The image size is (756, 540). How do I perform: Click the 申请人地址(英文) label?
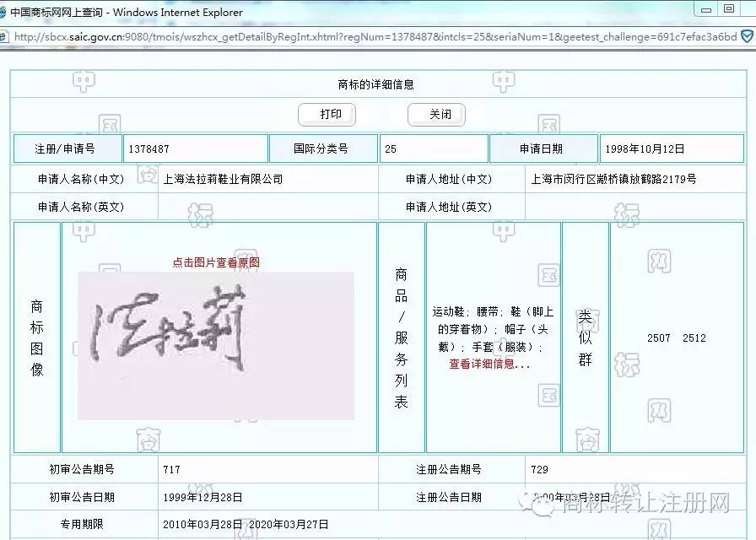point(449,207)
